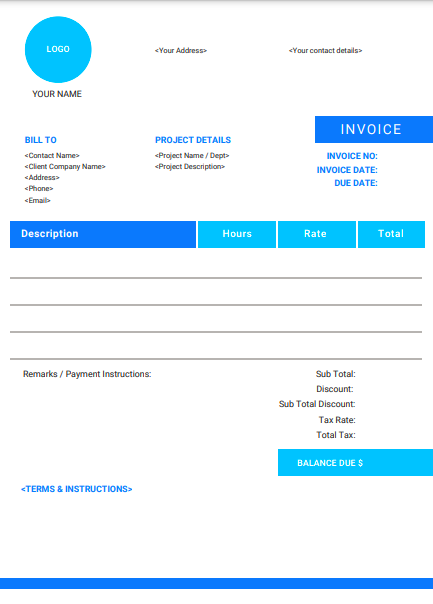Click the <Your Address> placeholder

[x=181, y=50]
